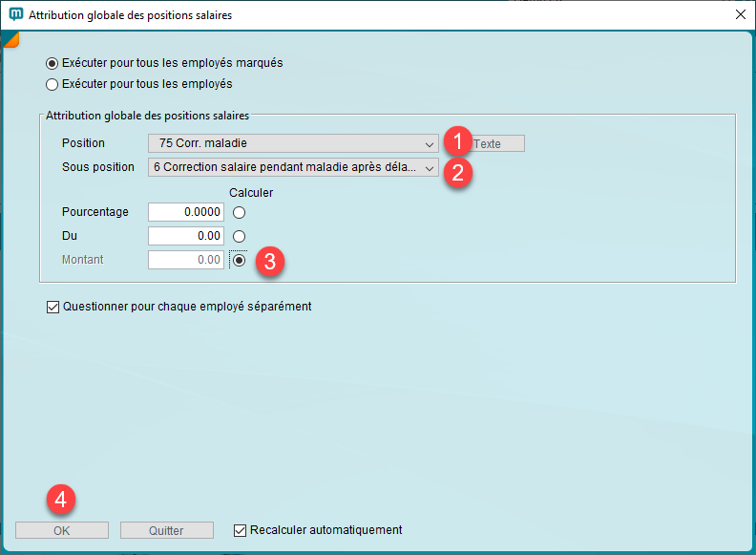Select 'Exécuter pour tous les employés marqués'
This screenshot has height=555, width=756.
(52, 63)
